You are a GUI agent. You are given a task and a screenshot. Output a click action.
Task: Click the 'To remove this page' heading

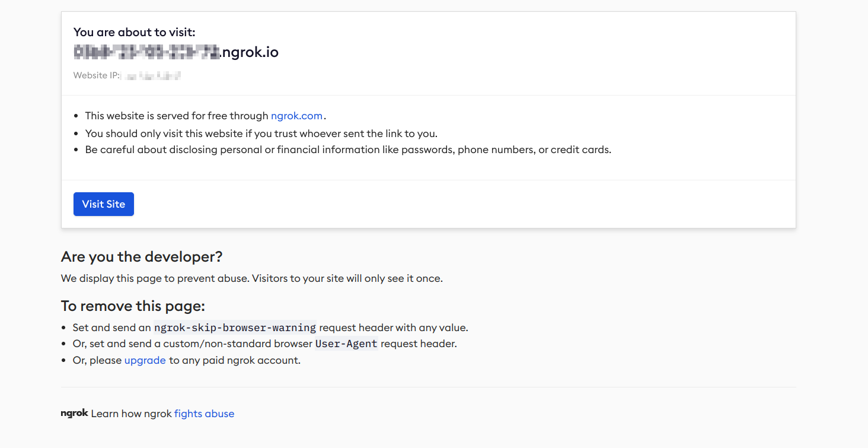pos(132,306)
